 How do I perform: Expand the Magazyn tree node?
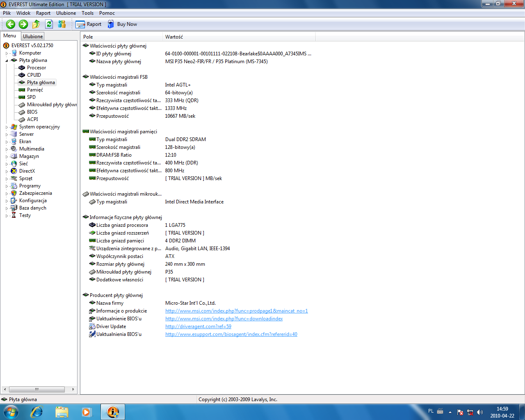click(7, 157)
